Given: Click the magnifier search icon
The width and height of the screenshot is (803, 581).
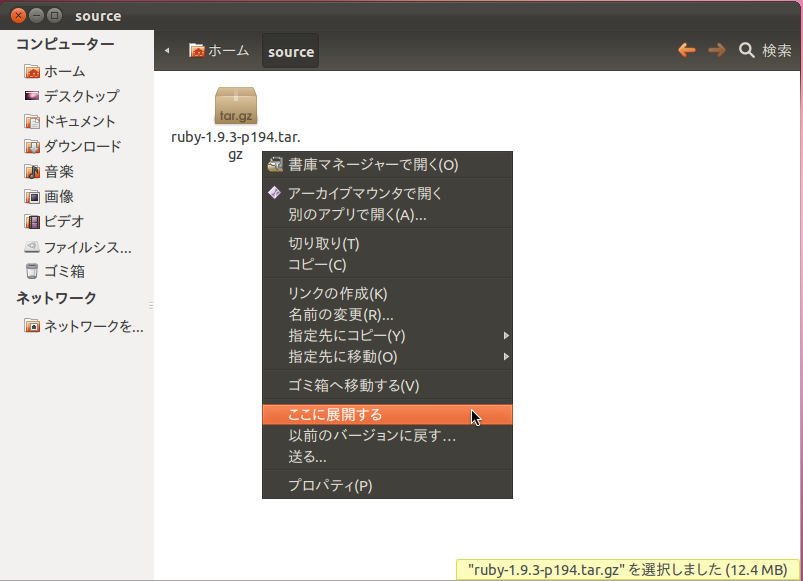Looking at the screenshot, I should (x=747, y=50).
